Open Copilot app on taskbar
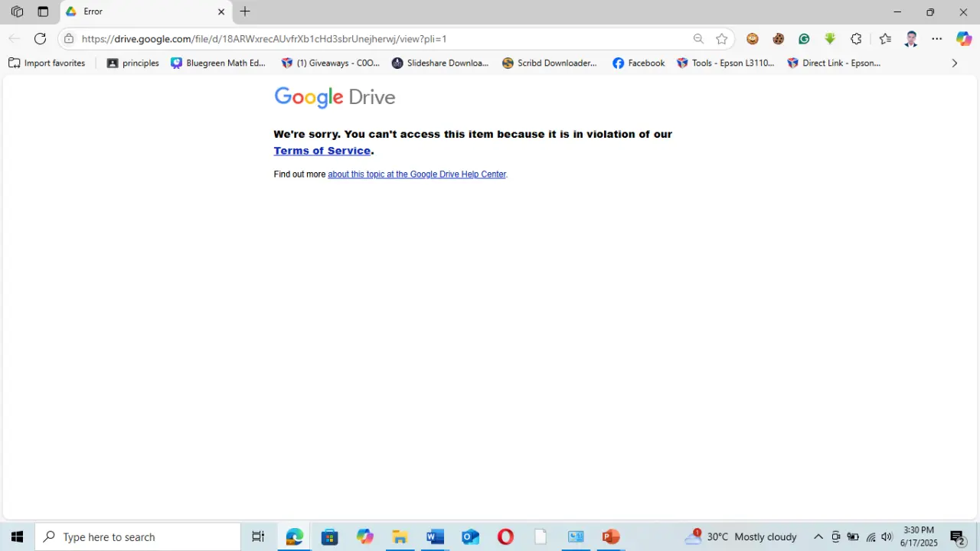Image resolution: width=980 pixels, height=551 pixels. pos(365,537)
